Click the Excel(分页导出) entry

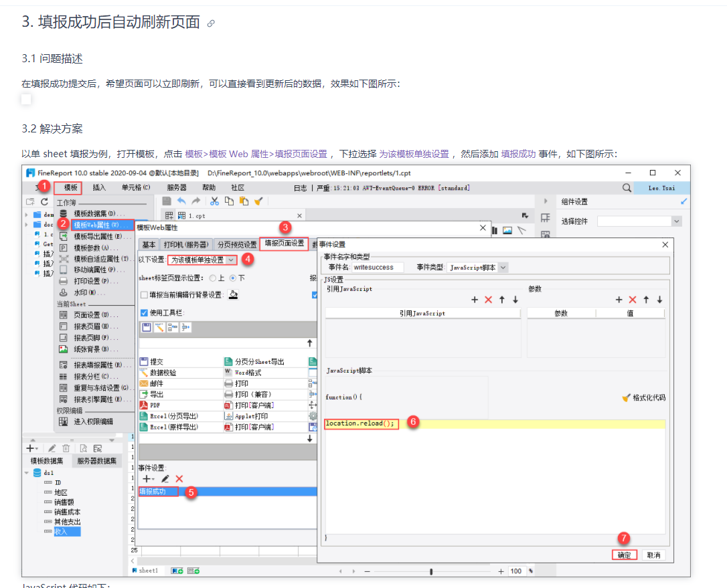click(169, 416)
